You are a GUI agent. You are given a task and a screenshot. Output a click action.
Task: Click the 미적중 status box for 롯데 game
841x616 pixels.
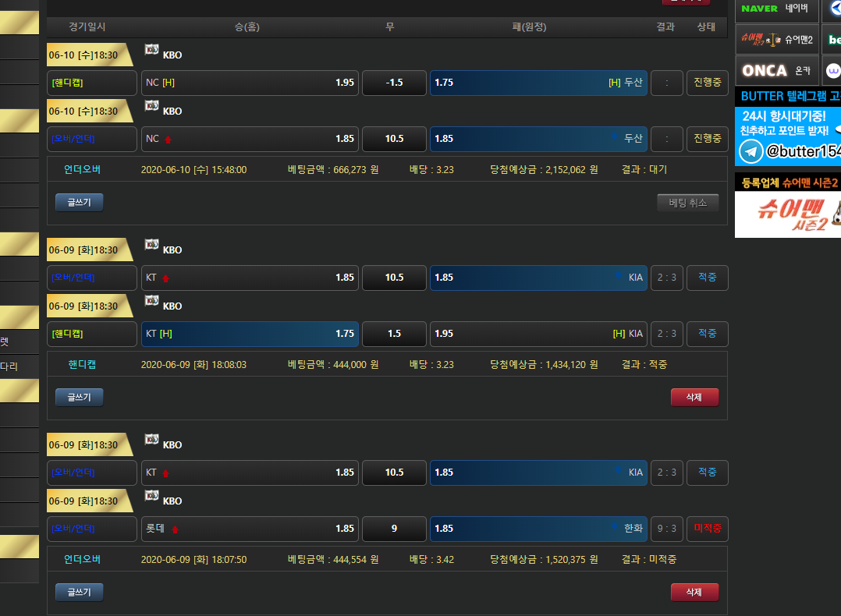[707, 529]
